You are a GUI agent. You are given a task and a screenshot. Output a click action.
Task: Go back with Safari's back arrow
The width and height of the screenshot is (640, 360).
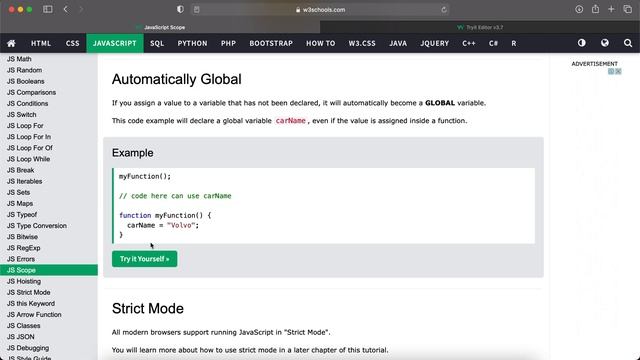(x=66, y=9)
